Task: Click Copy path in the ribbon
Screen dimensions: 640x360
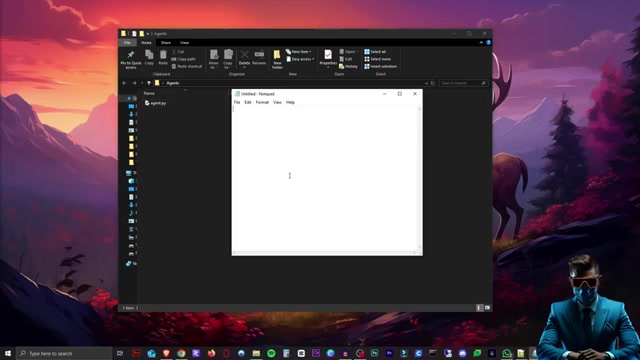Action: [184, 59]
